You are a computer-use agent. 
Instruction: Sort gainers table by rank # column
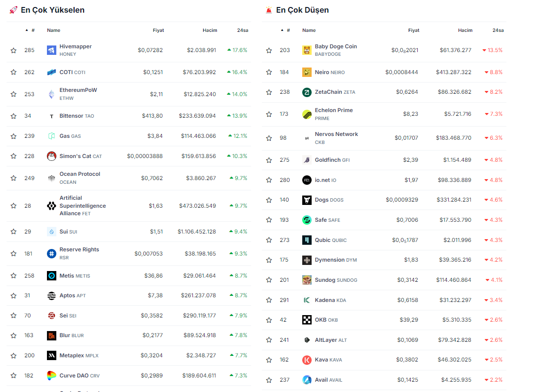(32, 30)
